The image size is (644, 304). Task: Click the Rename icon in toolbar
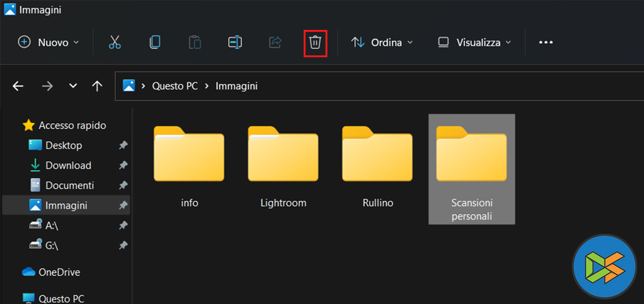[235, 42]
